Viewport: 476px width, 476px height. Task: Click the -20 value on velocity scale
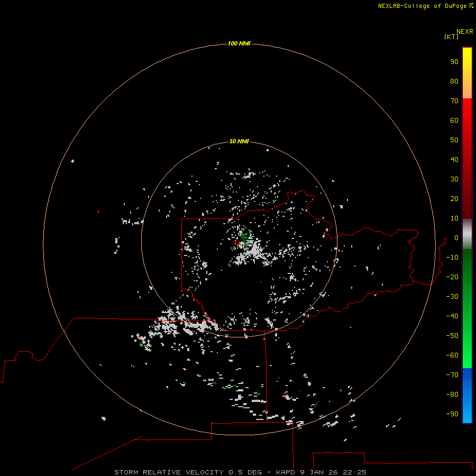pyautogui.click(x=452, y=277)
